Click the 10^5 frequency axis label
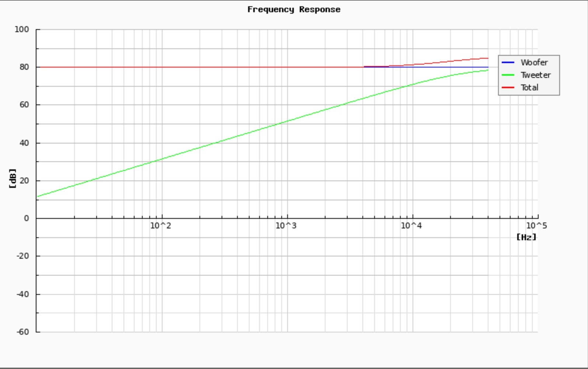Image resolution: width=588 pixels, height=369 pixels. point(537,226)
